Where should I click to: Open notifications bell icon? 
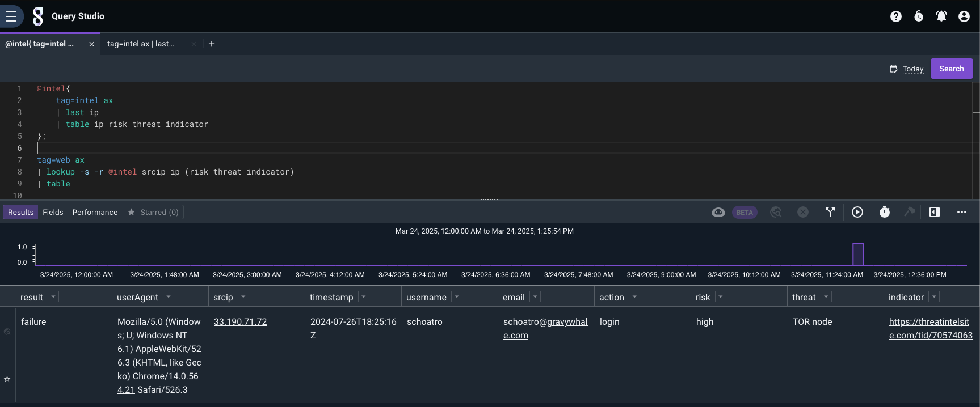pyautogui.click(x=941, y=16)
